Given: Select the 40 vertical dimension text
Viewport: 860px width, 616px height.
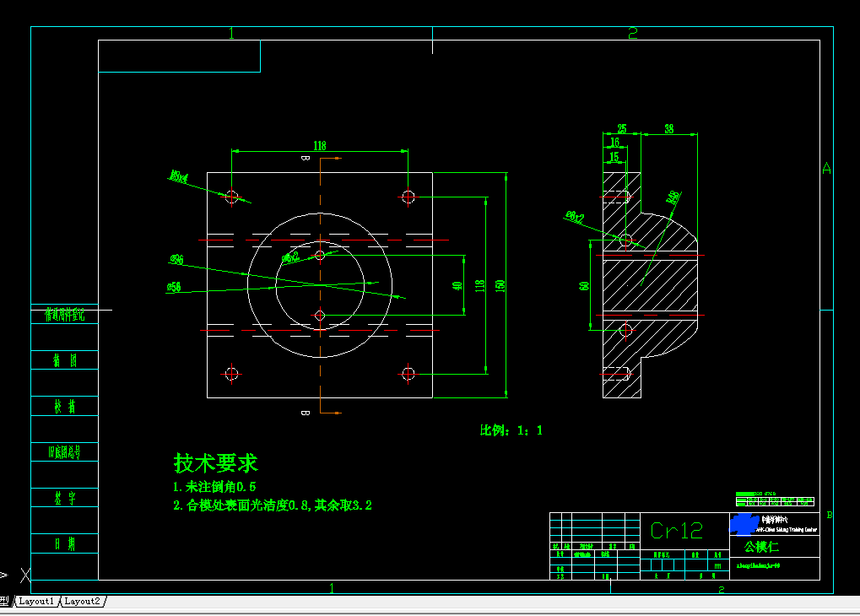Looking at the screenshot, I should point(457,285).
